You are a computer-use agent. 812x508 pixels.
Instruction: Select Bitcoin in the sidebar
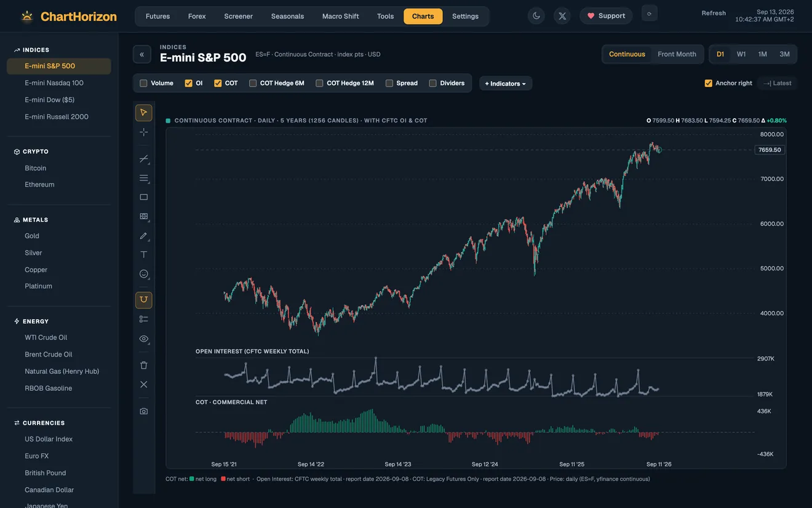(59, 168)
